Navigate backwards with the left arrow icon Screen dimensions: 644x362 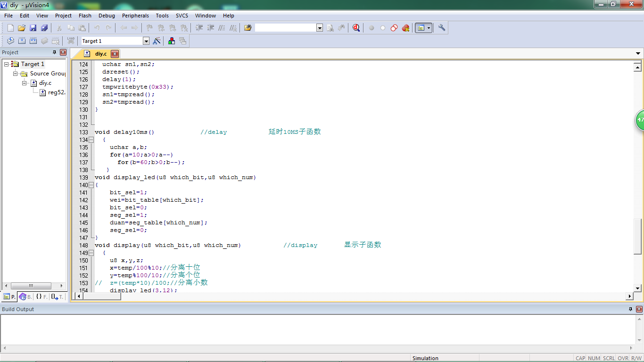[x=124, y=28]
